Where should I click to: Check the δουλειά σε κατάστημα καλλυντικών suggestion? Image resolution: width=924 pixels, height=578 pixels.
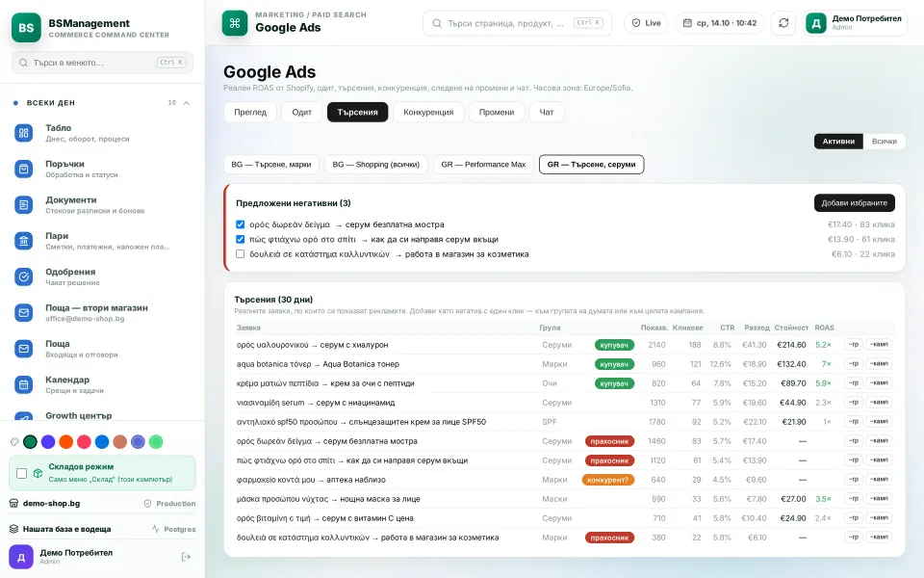[240, 253]
